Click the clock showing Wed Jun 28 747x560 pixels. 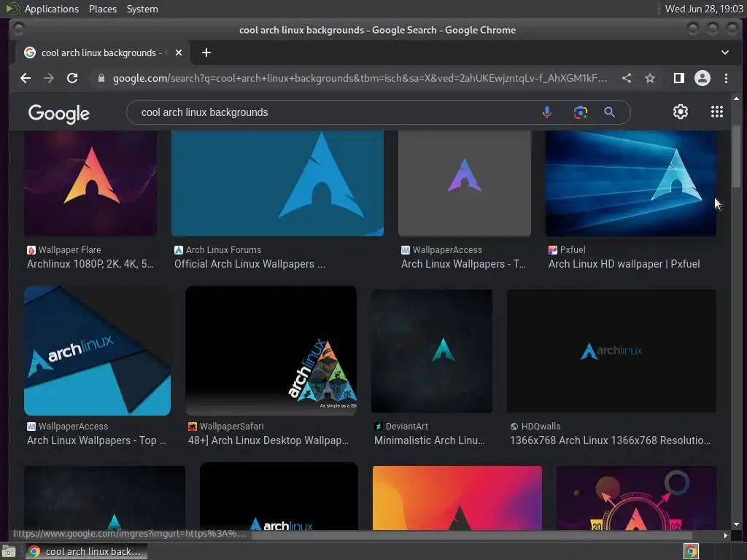(x=704, y=9)
